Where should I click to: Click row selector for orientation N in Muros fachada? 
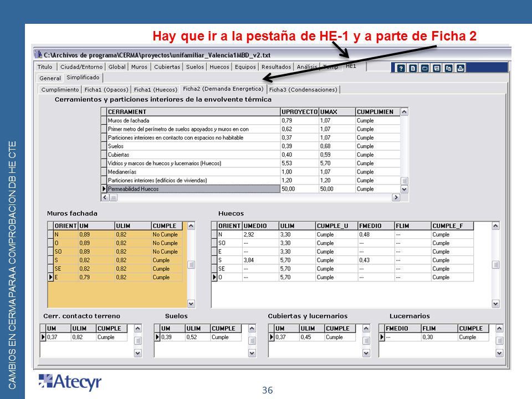point(50,234)
